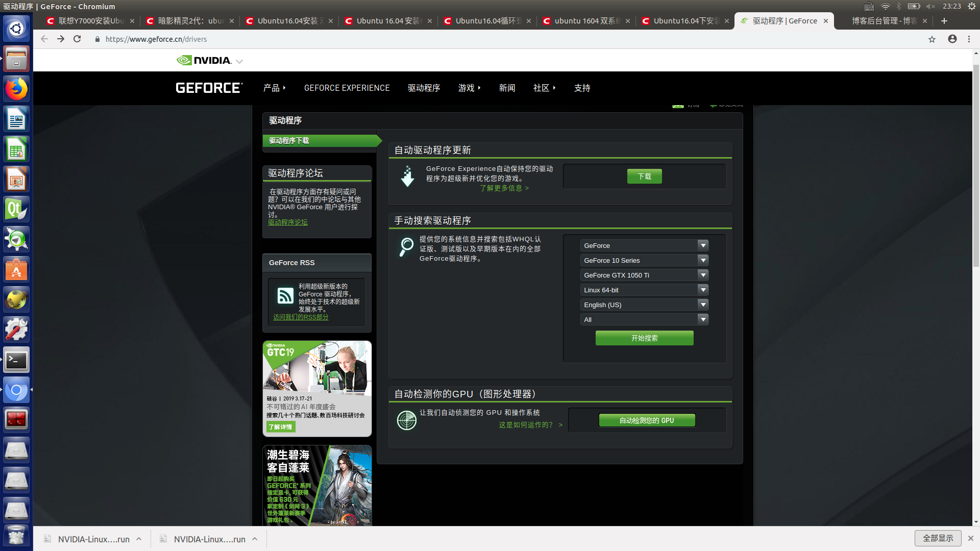Open 了解更多信息 link

click(504, 188)
